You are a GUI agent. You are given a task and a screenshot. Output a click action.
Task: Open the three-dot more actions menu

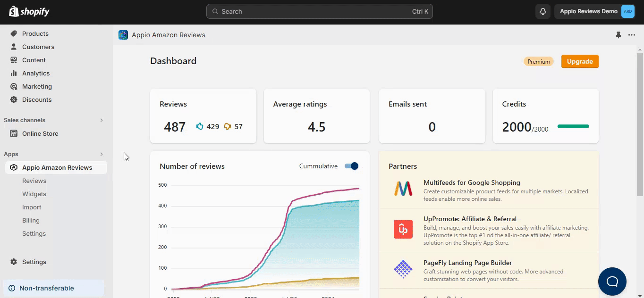pos(632,35)
